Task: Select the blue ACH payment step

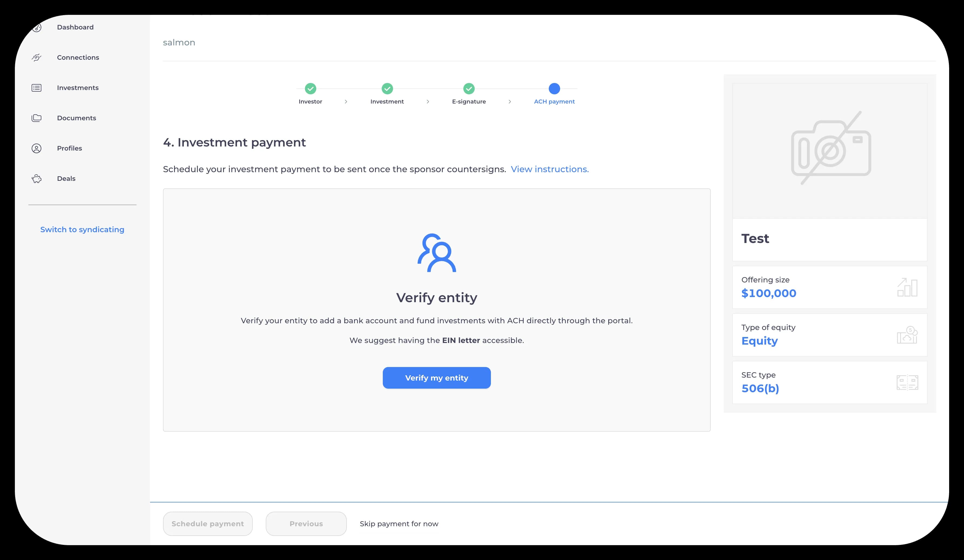Action: [554, 89]
